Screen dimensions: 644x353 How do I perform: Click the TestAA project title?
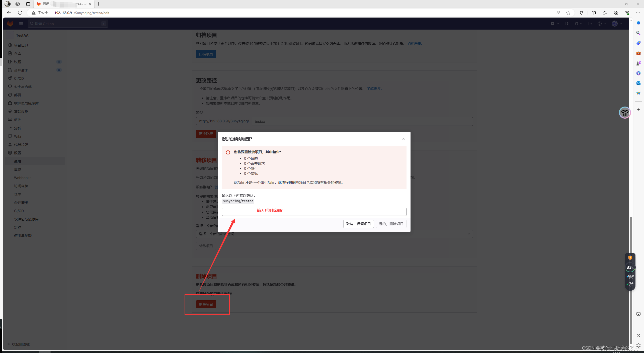point(22,35)
